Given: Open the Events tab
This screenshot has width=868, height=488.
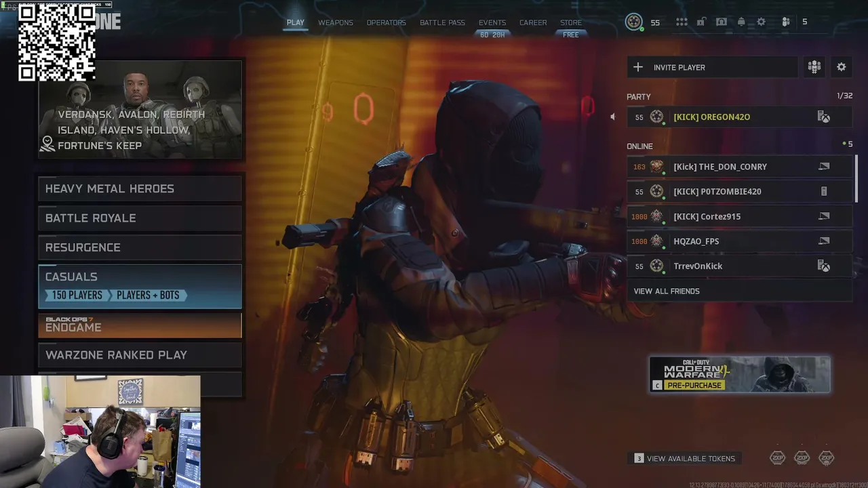Looking at the screenshot, I should pyautogui.click(x=492, y=22).
